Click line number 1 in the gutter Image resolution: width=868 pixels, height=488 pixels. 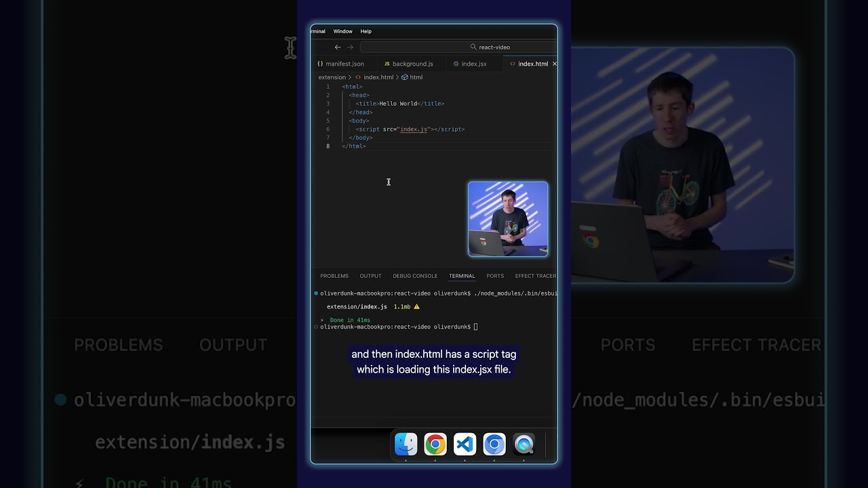328,87
